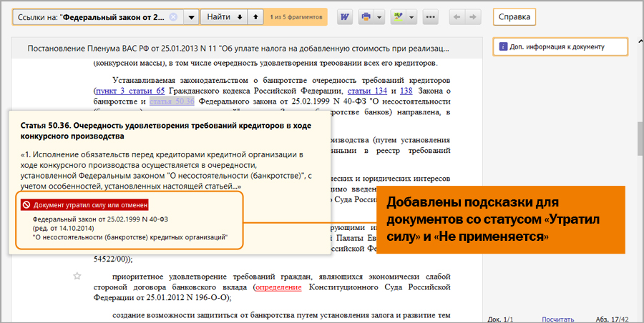Clear the search field with X icon
The image size is (644, 323).
(x=173, y=16)
